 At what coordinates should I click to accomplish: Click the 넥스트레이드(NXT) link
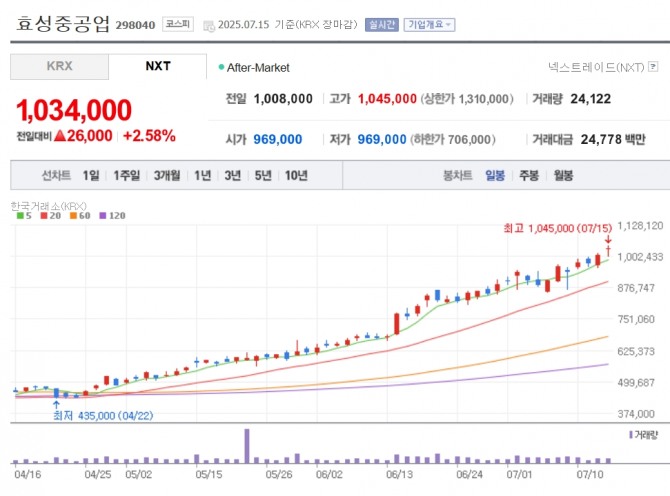(596, 67)
